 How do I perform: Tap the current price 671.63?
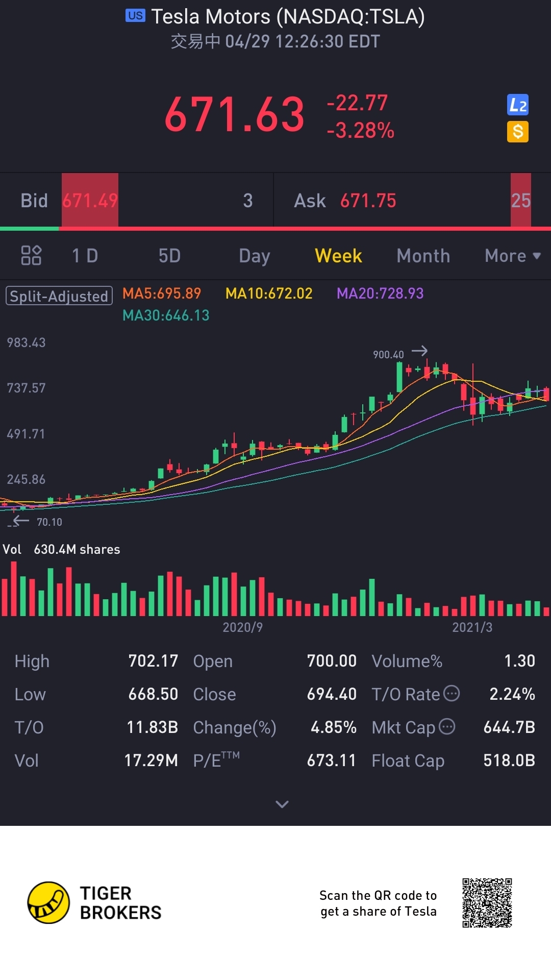point(235,115)
